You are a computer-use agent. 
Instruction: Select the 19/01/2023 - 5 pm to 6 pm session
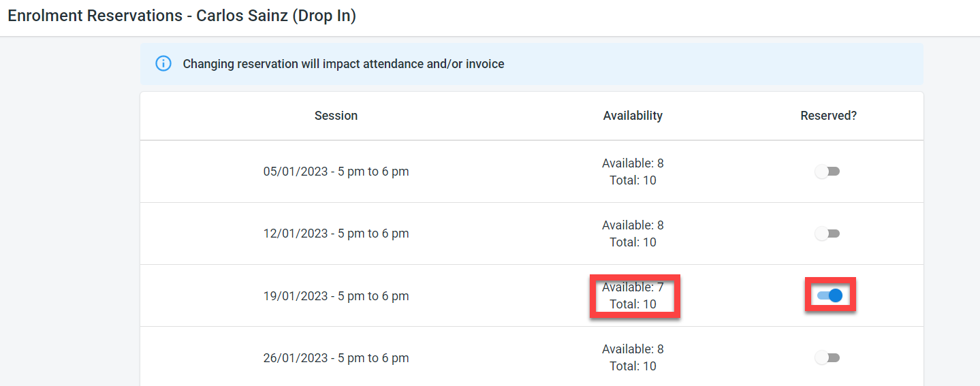(x=336, y=296)
